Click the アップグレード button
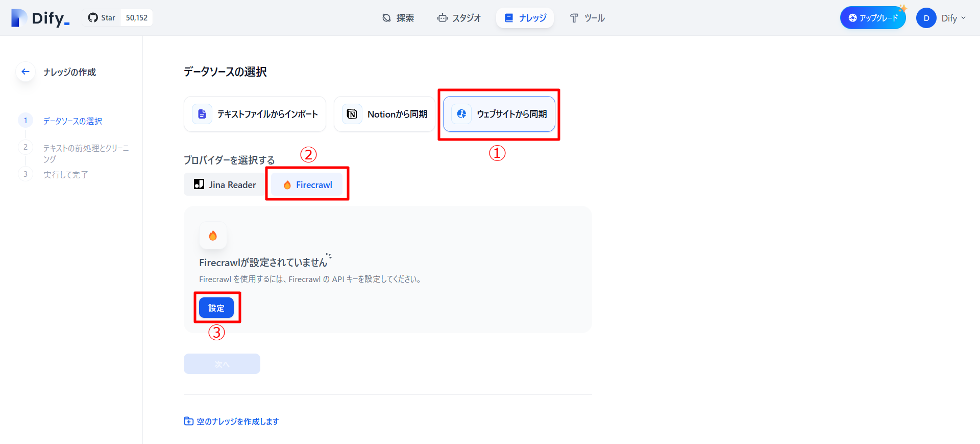Screen dimensions: 980x444 point(873,18)
